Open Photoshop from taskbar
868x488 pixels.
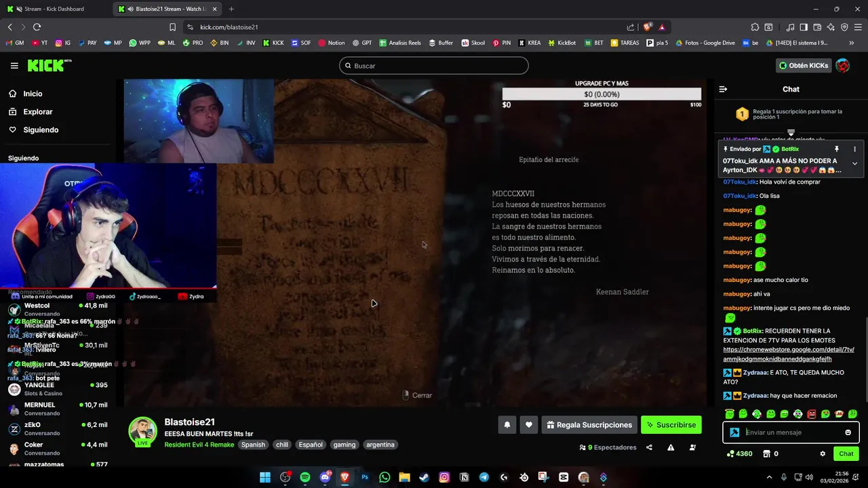coord(365,477)
